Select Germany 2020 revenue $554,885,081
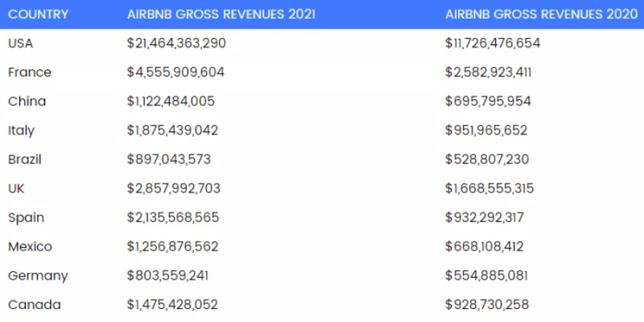Viewport: 644px width, 322px height. (487, 275)
